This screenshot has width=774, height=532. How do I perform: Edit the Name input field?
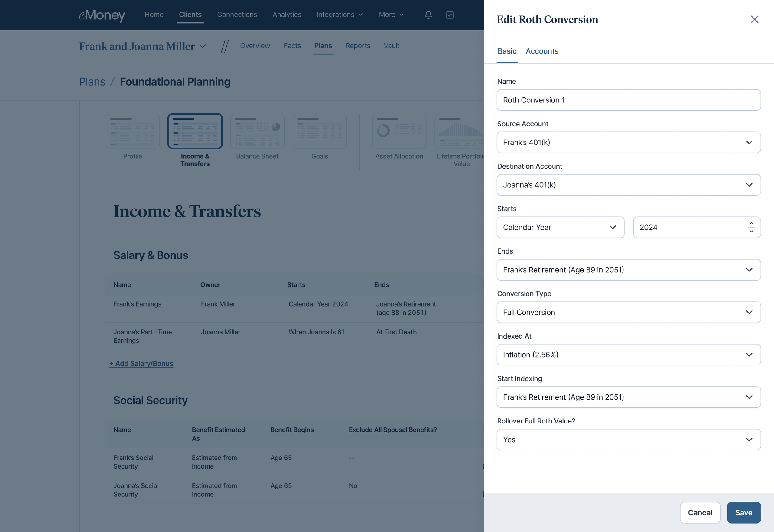[x=629, y=100]
